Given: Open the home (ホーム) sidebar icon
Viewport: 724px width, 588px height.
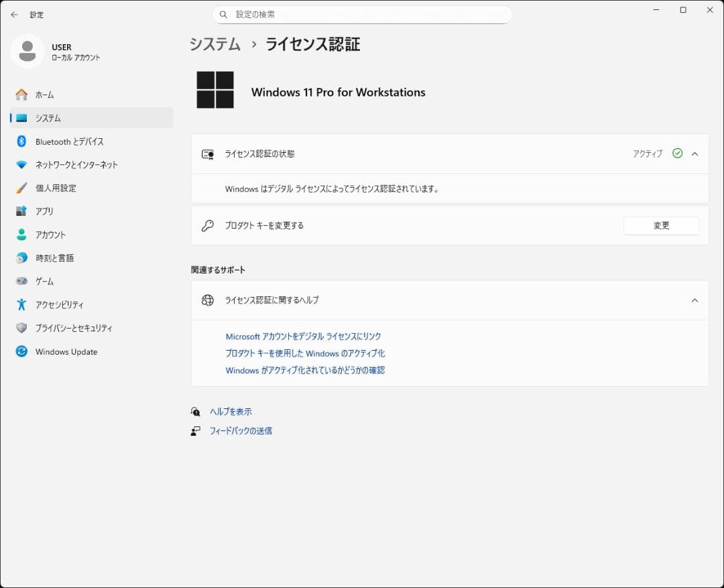Looking at the screenshot, I should pos(20,95).
